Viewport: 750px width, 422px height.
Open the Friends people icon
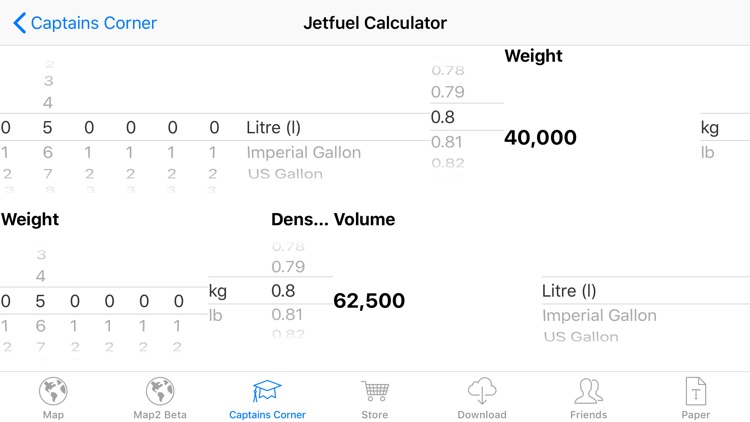click(588, 391)
